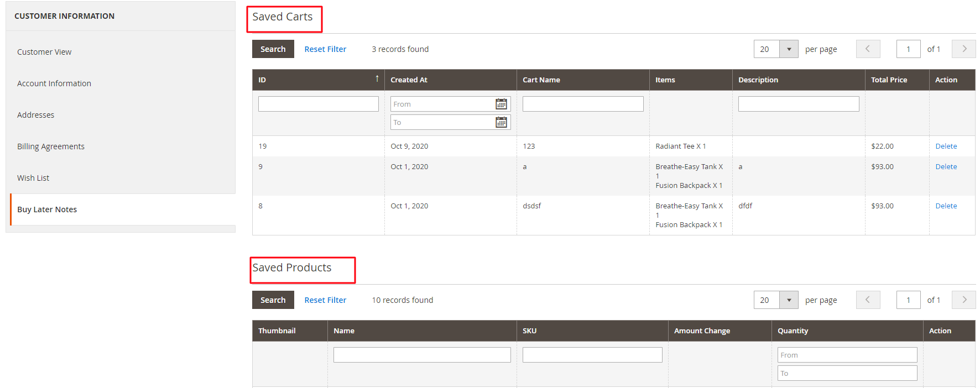Open Buy Later Notes tab

click(47, 209)
